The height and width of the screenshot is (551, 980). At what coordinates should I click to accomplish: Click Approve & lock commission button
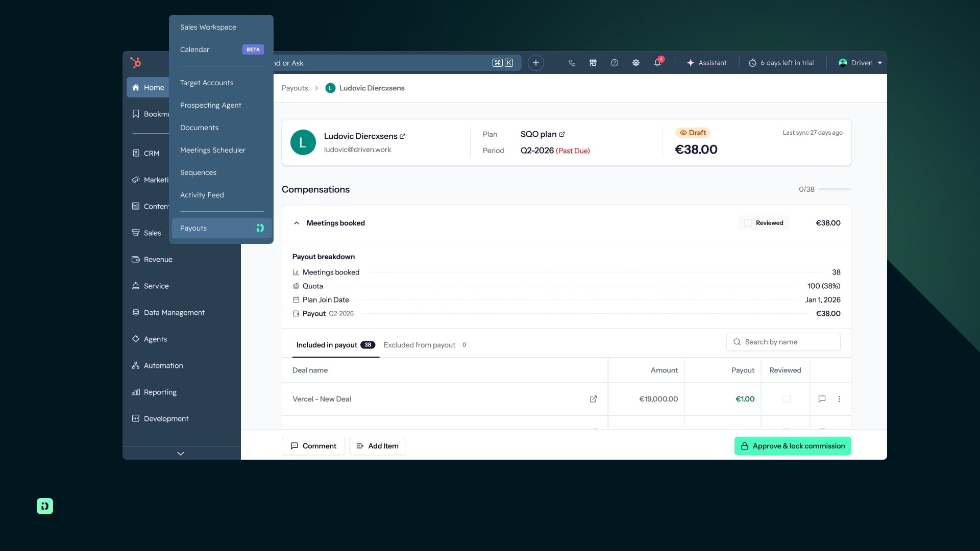(x=793, y=446)
